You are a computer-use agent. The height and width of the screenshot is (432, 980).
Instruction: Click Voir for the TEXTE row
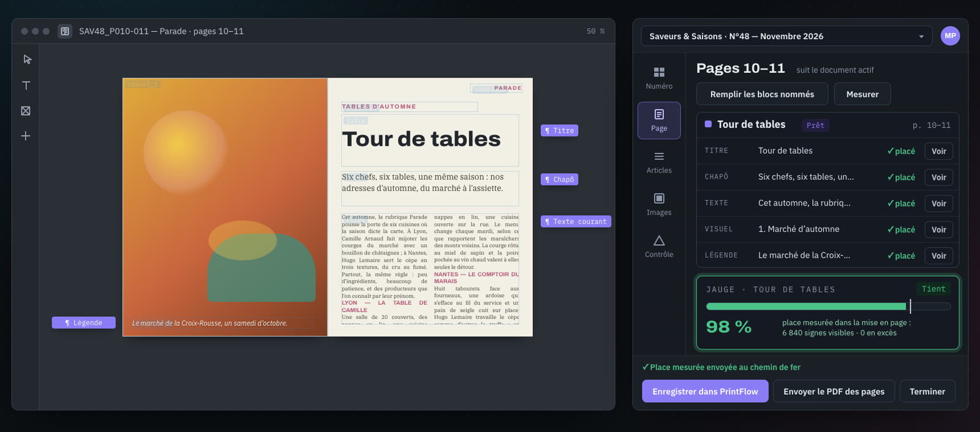click(939, 204)
